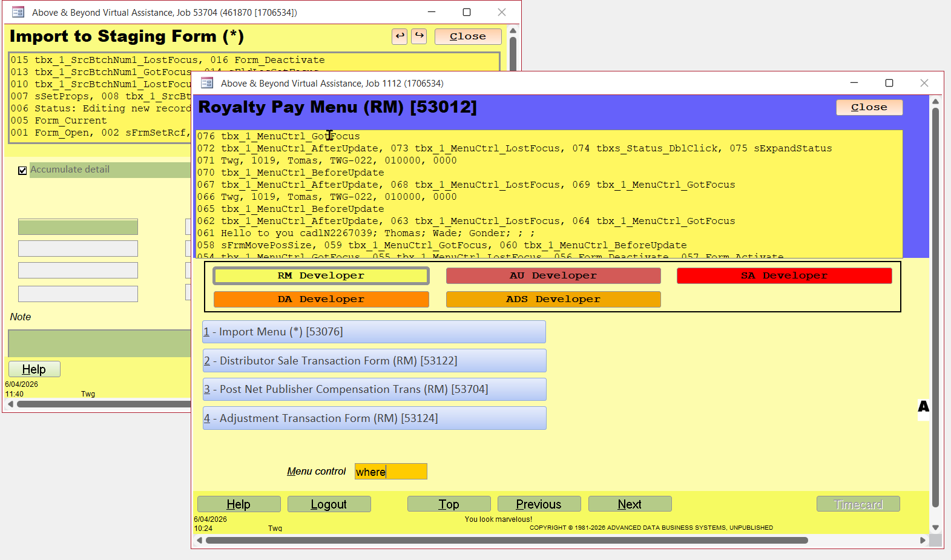Screen dimensions: 951x560
Task: Open Distributor Sale Transaction Form menu item
Action: (x=374, y=361)
